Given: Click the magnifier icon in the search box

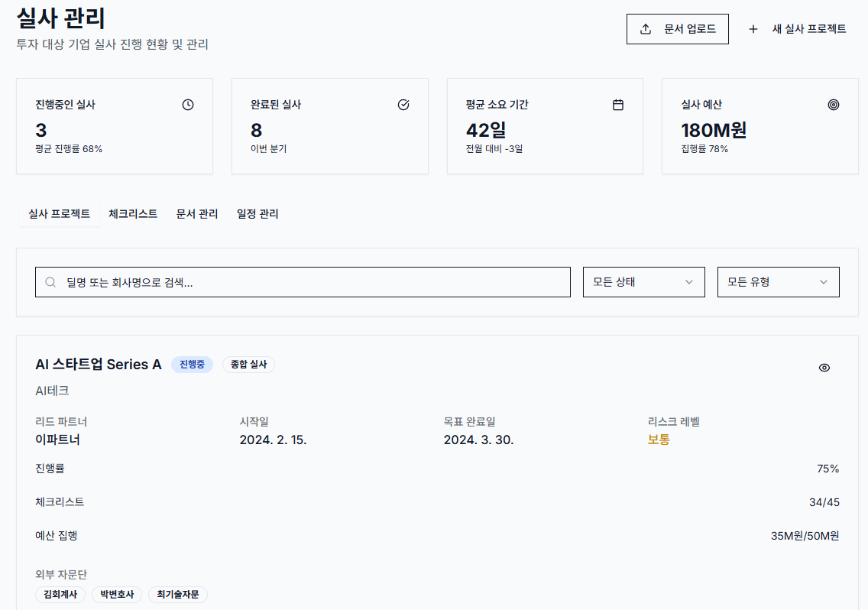Looking at the screenshot, I should 50,282.
